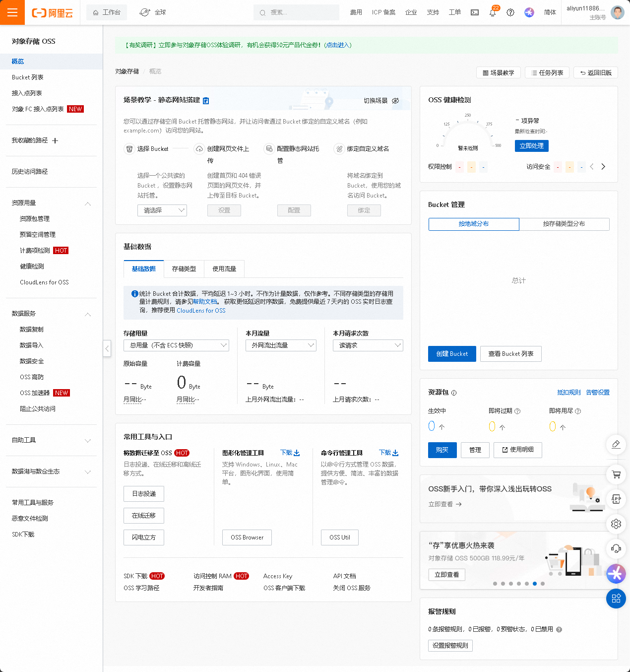Go to next health check item arrow
The height and width of the screenshot is (672, 630).
point(603,167)
